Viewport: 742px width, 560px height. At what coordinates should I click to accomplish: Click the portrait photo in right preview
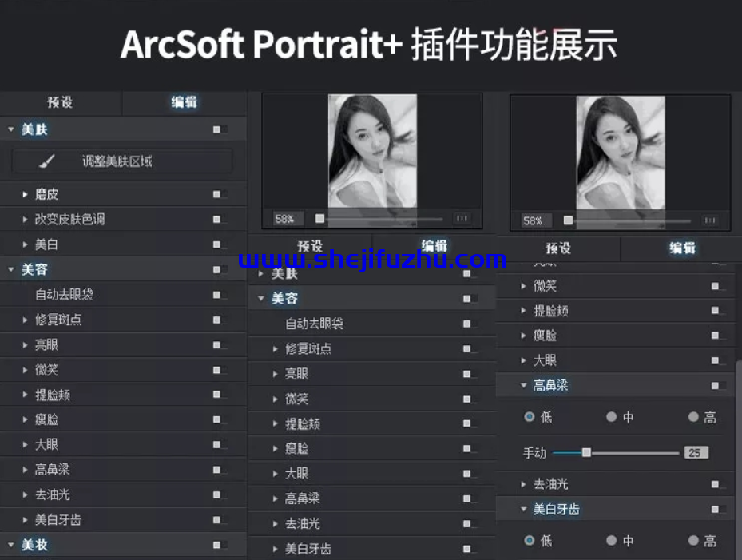(621, 153)
